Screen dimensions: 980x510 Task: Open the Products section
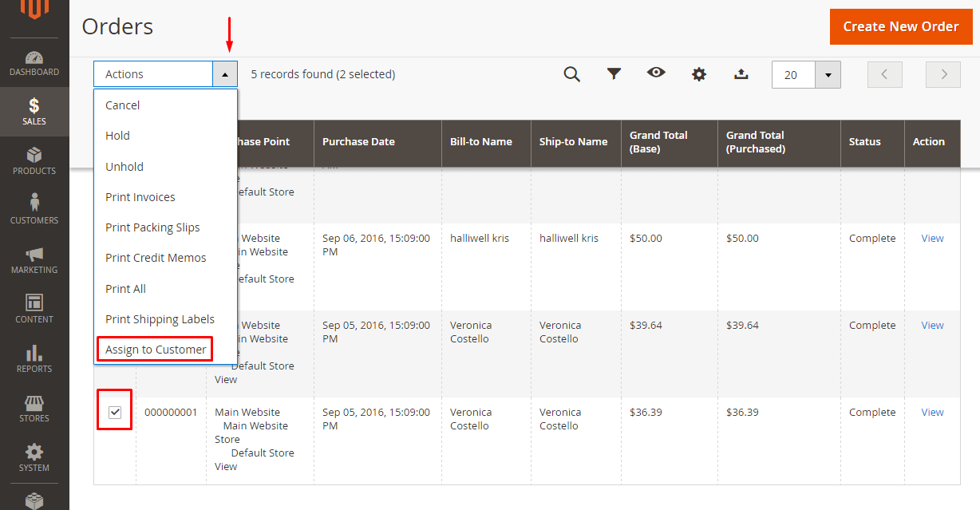pos(34,161)
